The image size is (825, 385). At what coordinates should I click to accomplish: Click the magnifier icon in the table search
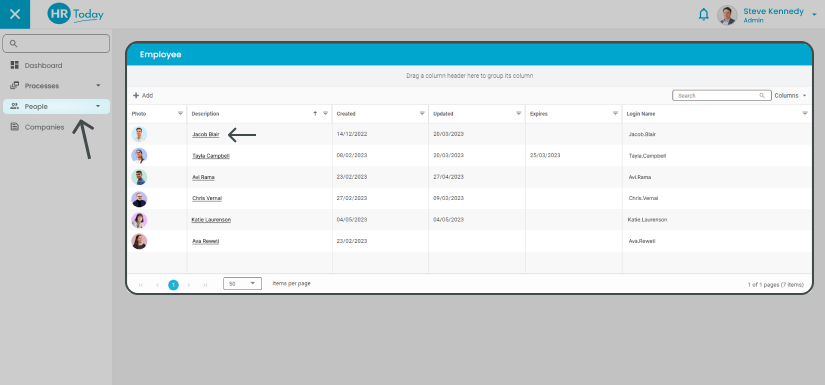(762, 96)
